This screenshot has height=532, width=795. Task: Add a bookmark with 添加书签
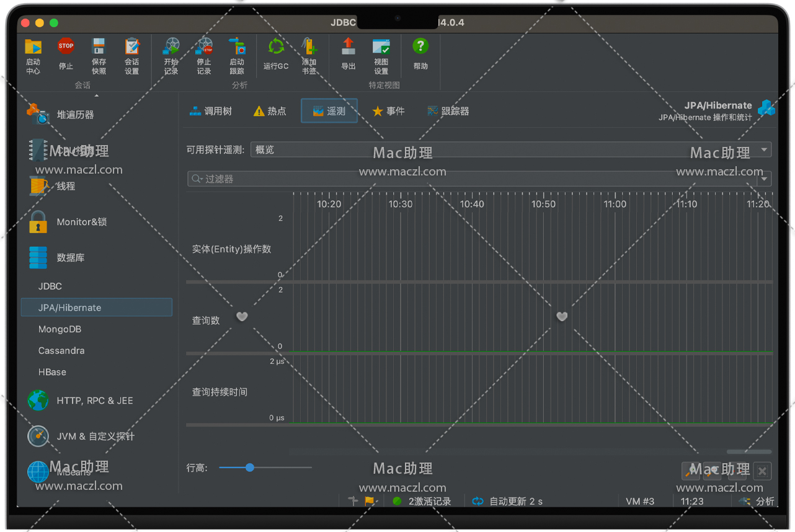[x=309, y=55]
